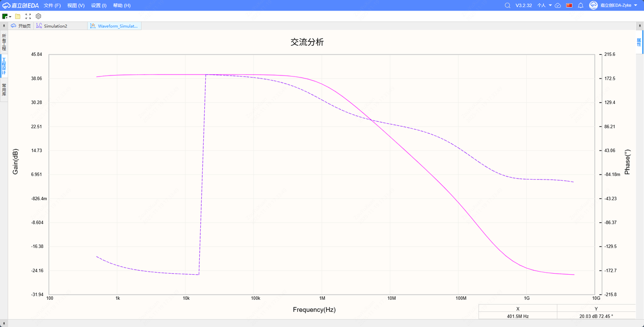
Task: Expand the 个人 workspace dropdown
Action: click(x=544, y=5)
